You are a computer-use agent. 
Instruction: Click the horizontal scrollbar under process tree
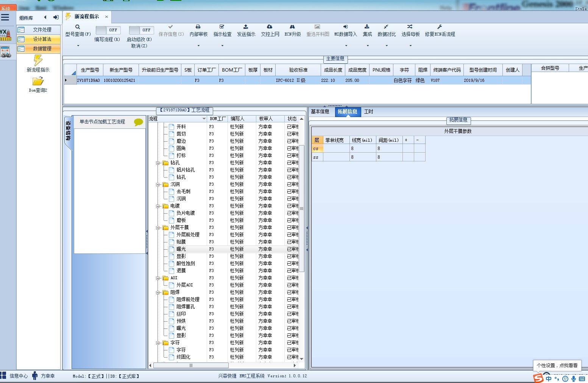[223, 366]
